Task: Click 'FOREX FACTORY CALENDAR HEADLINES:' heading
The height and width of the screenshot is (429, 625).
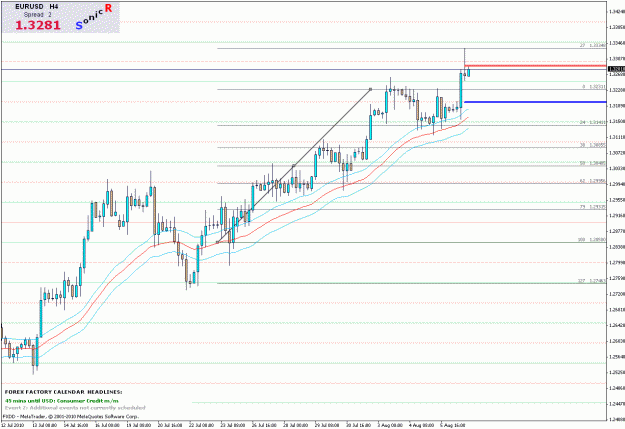Action: [64, 392]
